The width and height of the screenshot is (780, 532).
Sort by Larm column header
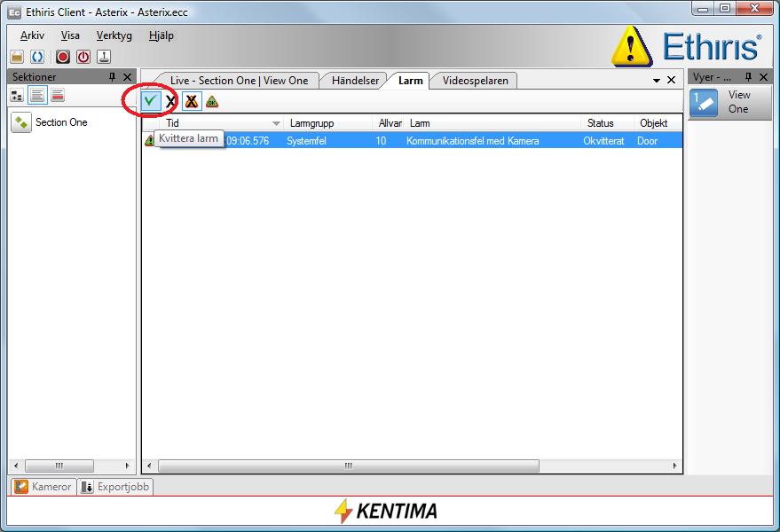click(492, 123)
